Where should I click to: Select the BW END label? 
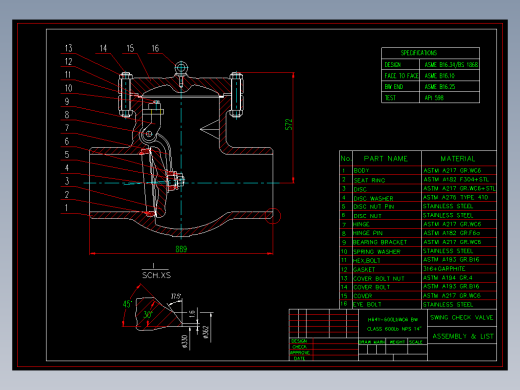click(394, 87)
